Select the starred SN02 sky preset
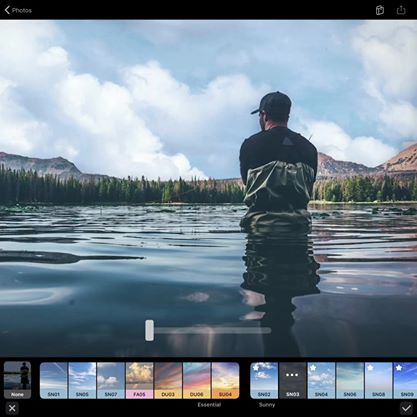Viewport: 417px width, 417px height. [x=264, y=380]
